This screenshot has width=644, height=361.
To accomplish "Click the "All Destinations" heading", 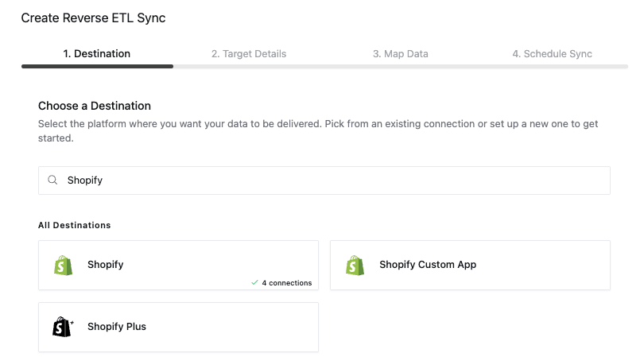I will (x=75, y=225).
